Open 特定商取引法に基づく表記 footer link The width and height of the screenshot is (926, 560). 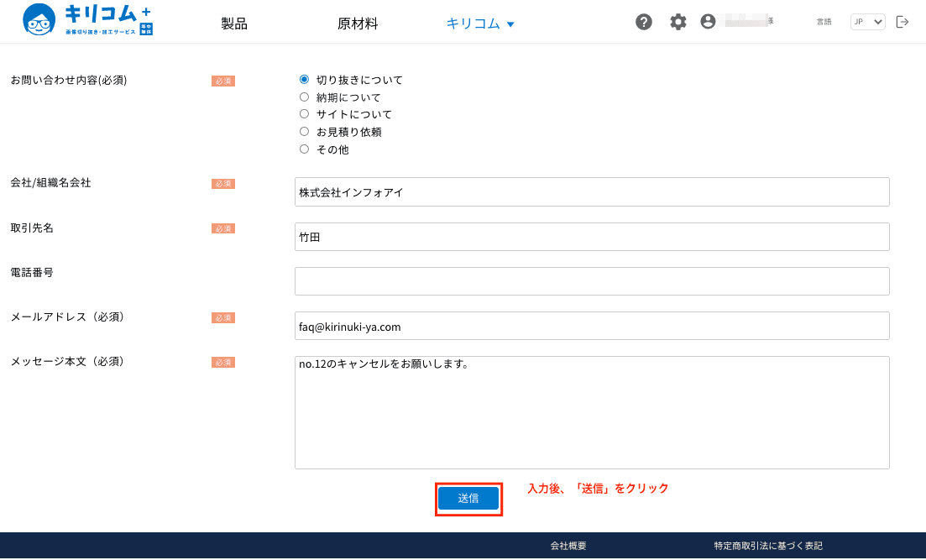767,546
